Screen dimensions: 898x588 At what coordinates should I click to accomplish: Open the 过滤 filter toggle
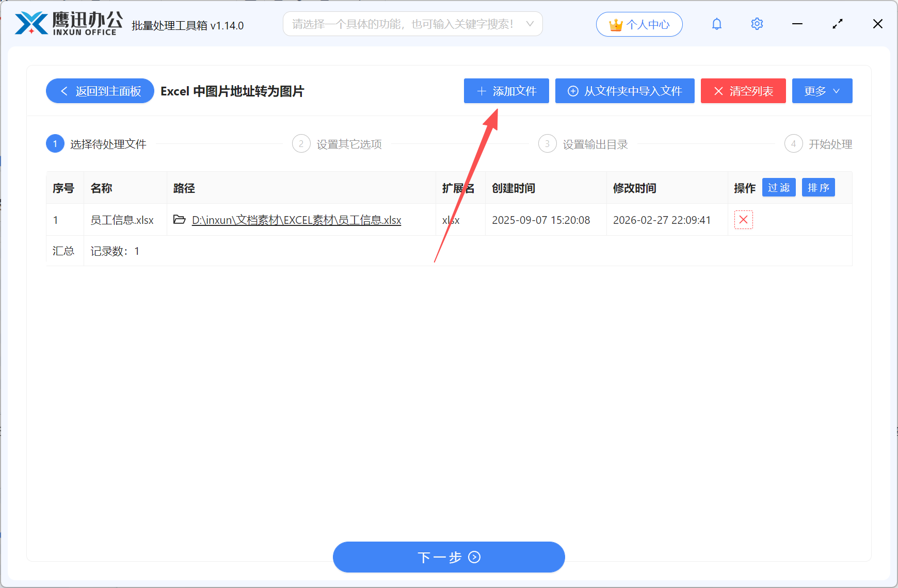click(779, 187)
